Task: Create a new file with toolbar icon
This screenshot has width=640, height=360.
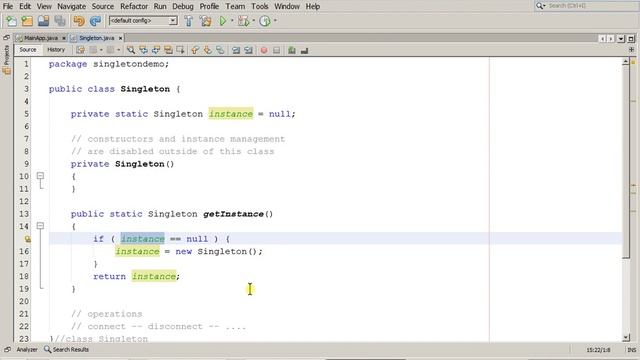Action: 11,21
